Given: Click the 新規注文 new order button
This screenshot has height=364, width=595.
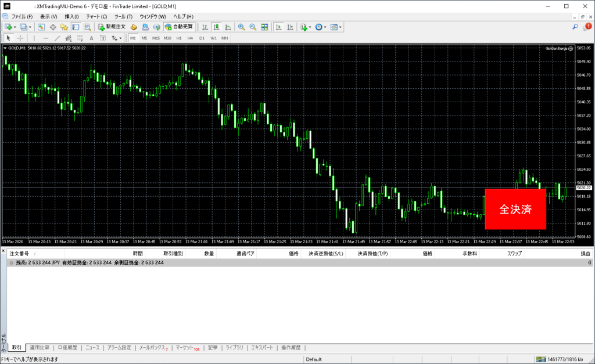Looking at the screenshot, I should point(112,27).
